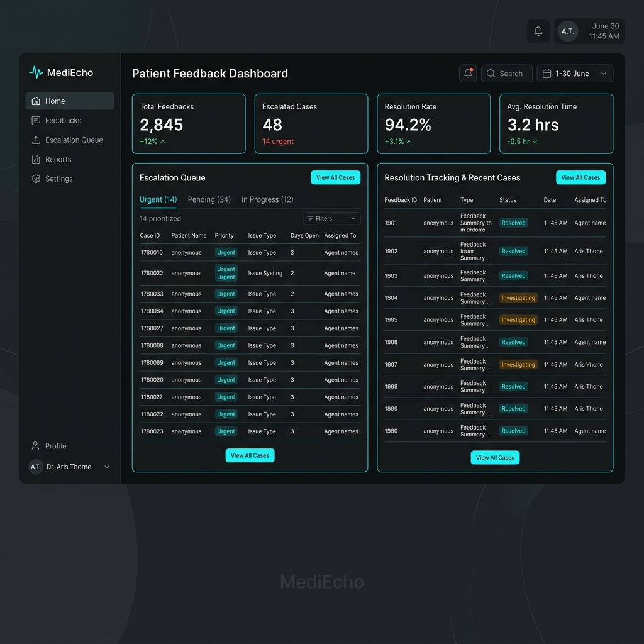The width and height of the screenshot is (644, 644).
Task: Select the Urgent (14) tab
Action: [158, 199]
